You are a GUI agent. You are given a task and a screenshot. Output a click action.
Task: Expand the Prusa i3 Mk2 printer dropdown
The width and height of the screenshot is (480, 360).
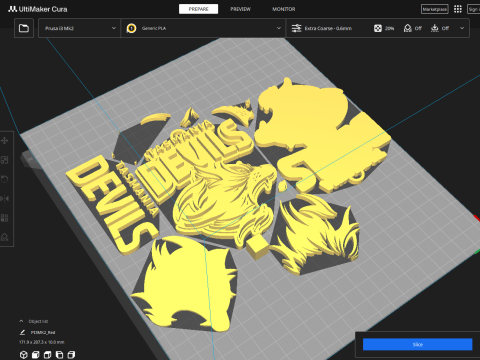(x=79, y=28)
